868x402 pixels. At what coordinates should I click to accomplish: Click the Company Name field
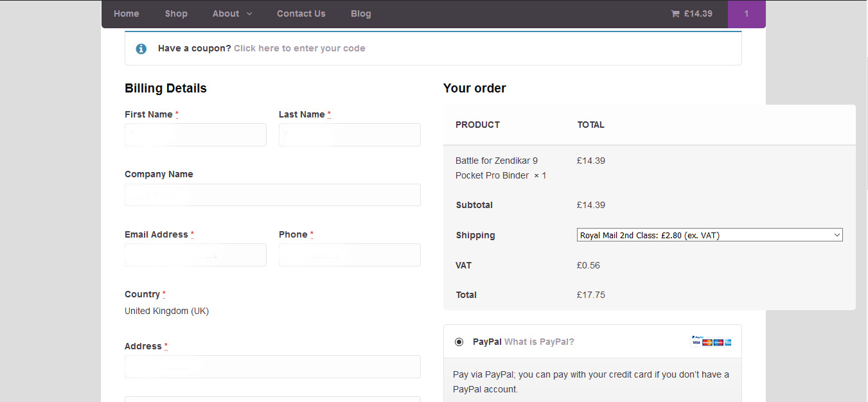[272, 194]
